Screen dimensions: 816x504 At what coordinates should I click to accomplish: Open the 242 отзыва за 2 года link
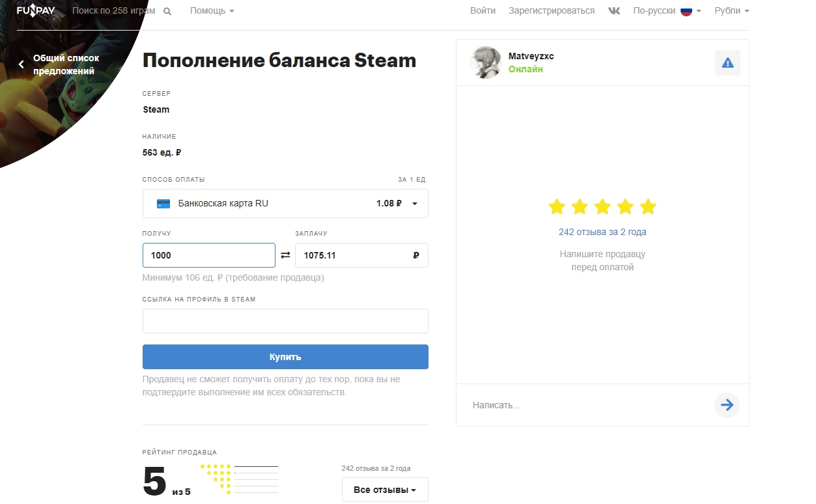point(602,232)
